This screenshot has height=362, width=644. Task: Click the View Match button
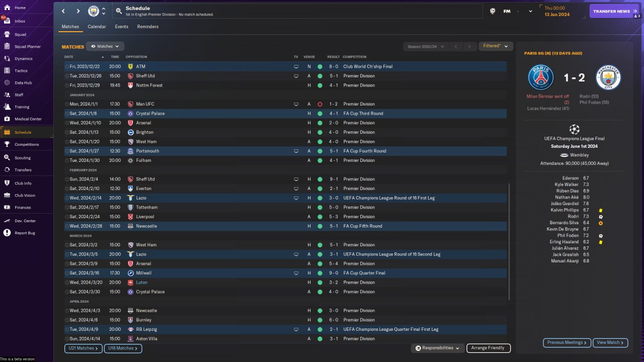(610, 342)
